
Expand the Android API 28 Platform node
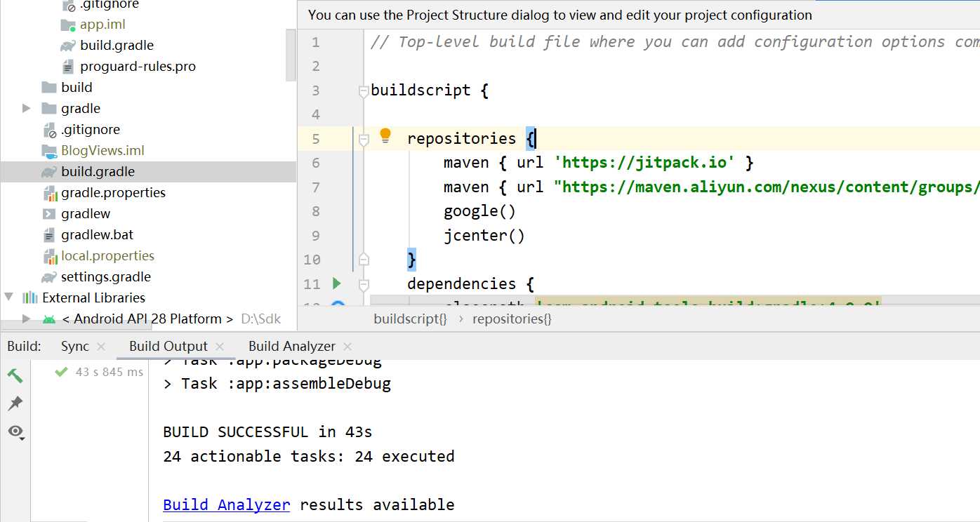click(26, 318)
